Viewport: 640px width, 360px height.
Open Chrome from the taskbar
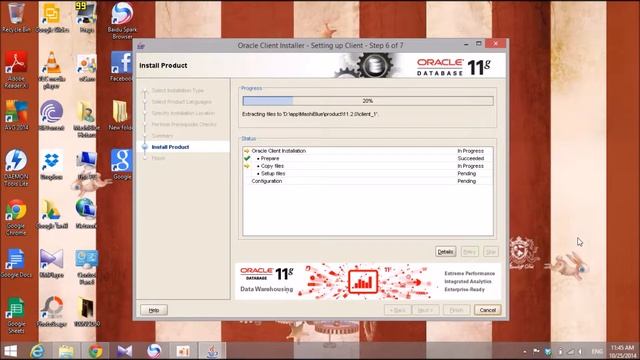coord(96,351)
